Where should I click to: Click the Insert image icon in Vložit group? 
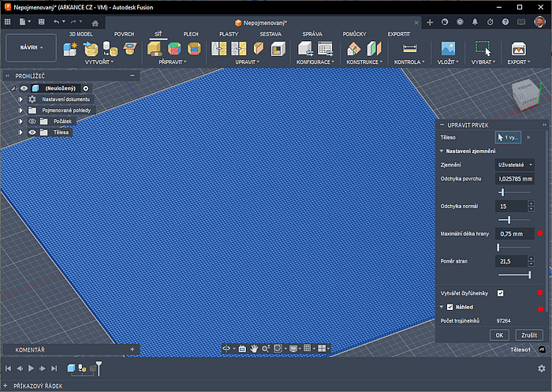click(x=448, y=49)
